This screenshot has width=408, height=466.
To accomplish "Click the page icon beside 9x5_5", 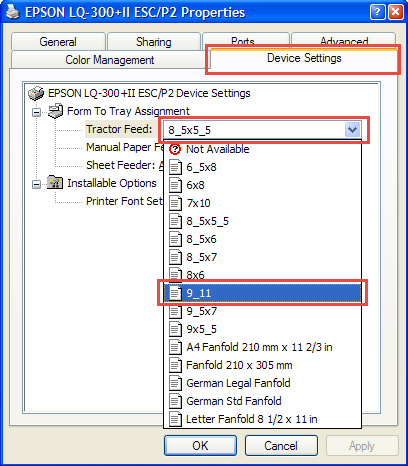I will click(x=175, y=329).
